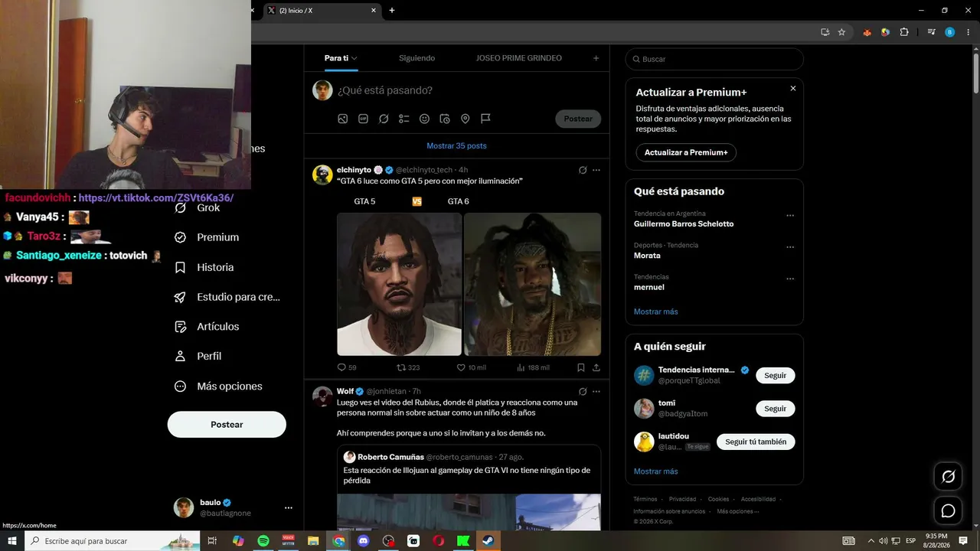Screen dimensions: 980x551
Task: Open the Chrome profile avatar
Action: [x=950, y=32]
